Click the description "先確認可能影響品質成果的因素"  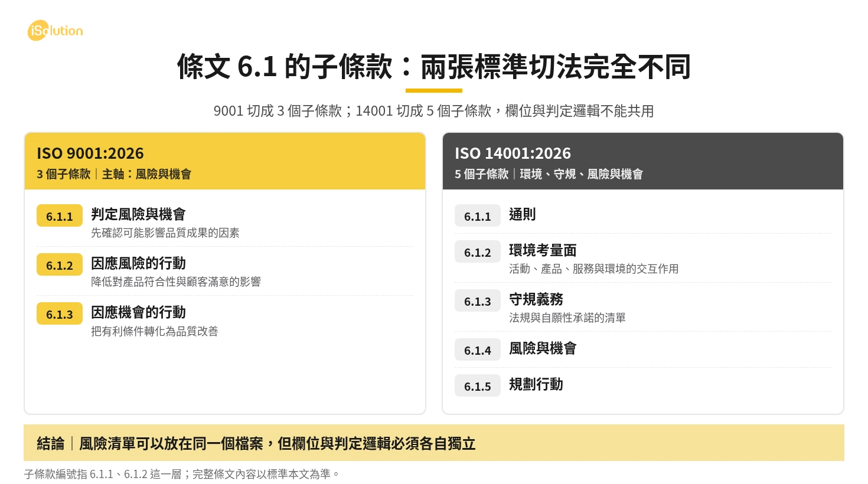click(x=165, y=233)
